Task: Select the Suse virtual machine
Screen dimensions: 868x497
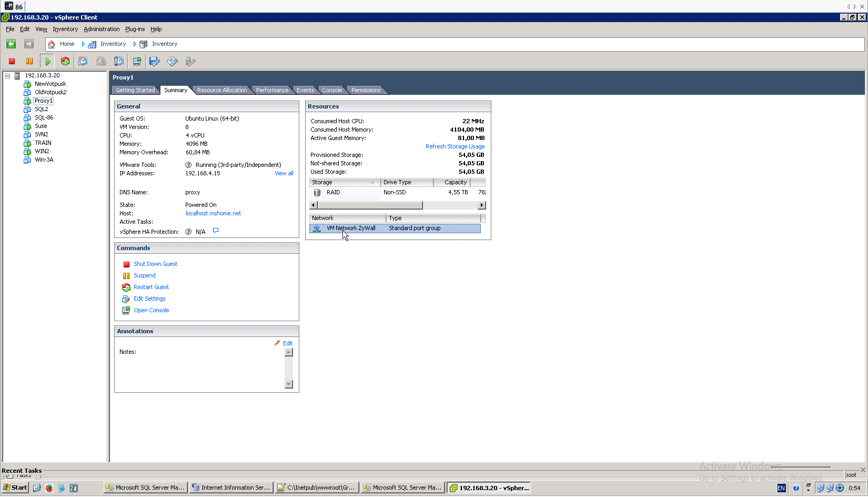Action: (41, 126)
